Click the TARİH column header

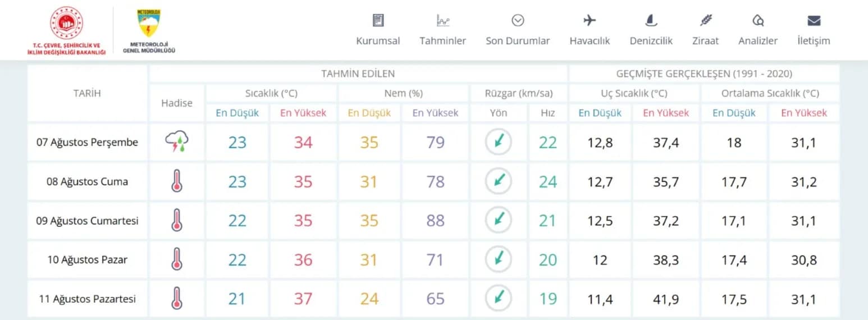click(x=87, y=94)
